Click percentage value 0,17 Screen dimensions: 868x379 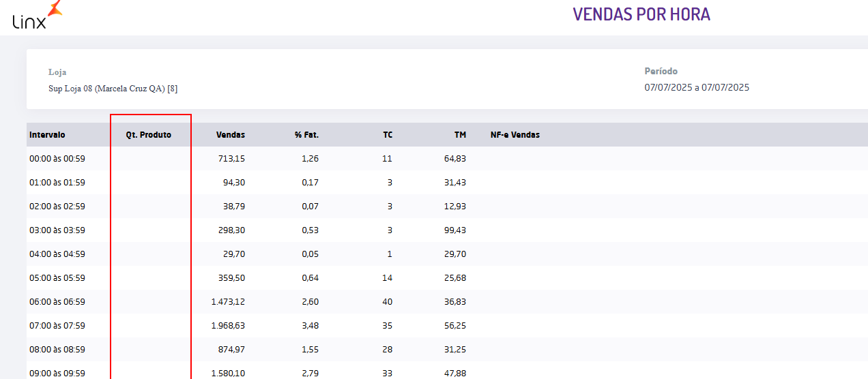point(310,183)
